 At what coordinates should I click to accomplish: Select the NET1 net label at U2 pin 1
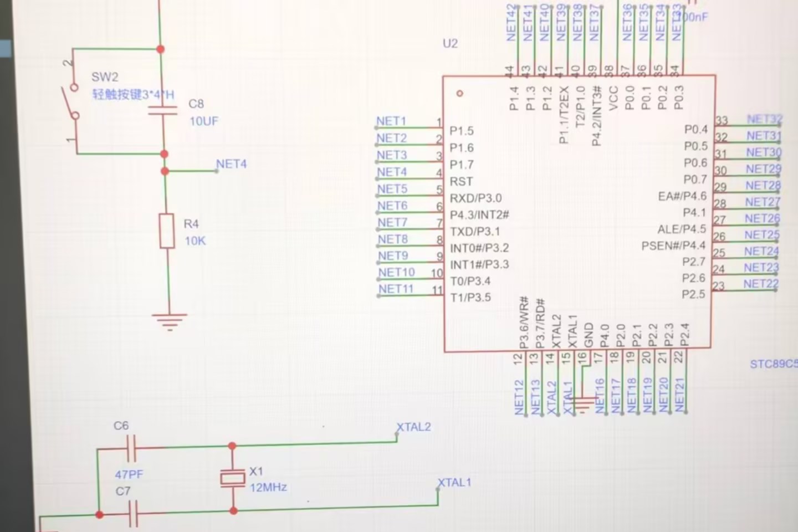point(391,121)
